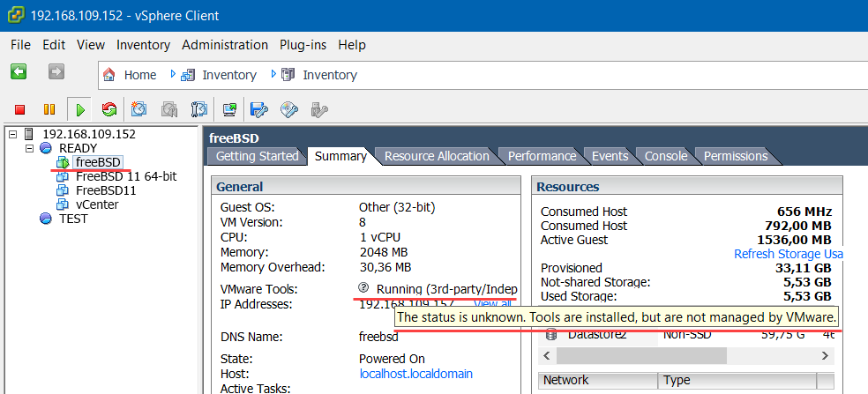Take a snapshot of the VM icon

[x=138, y=109]
